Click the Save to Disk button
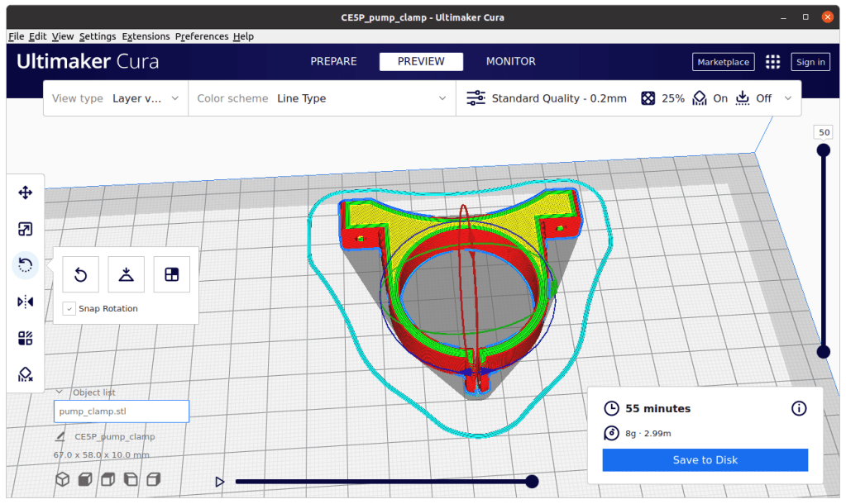 705,460
